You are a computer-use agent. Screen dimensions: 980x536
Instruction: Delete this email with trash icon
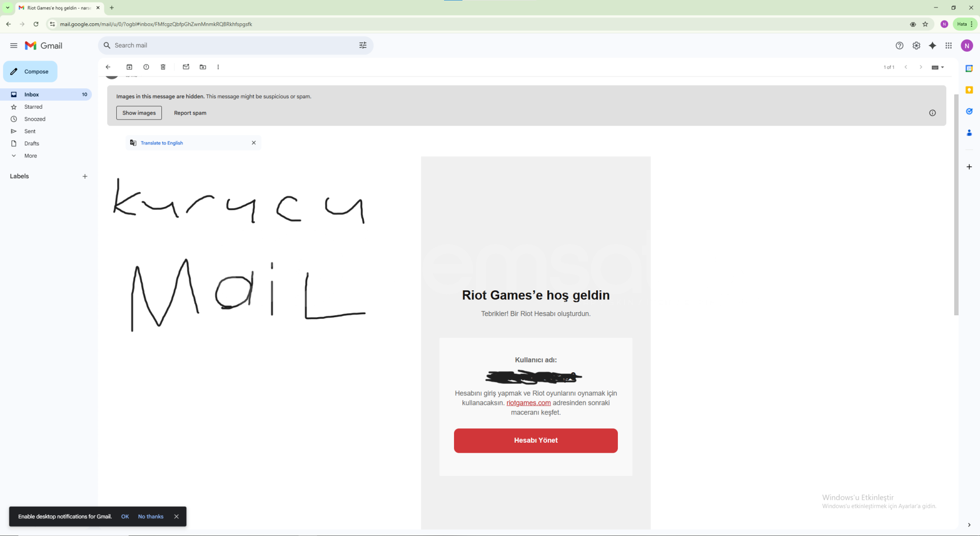pyautogui.click(x=163, y=67)
